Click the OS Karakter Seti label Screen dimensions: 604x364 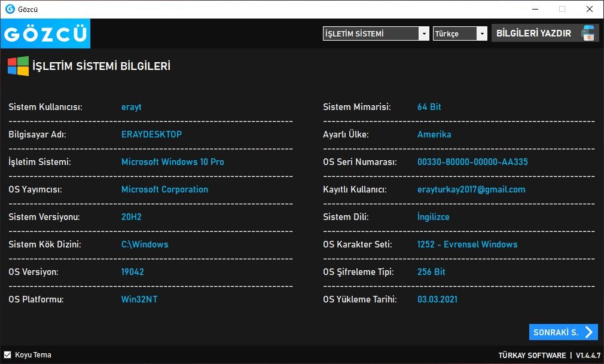pos(358,244)
